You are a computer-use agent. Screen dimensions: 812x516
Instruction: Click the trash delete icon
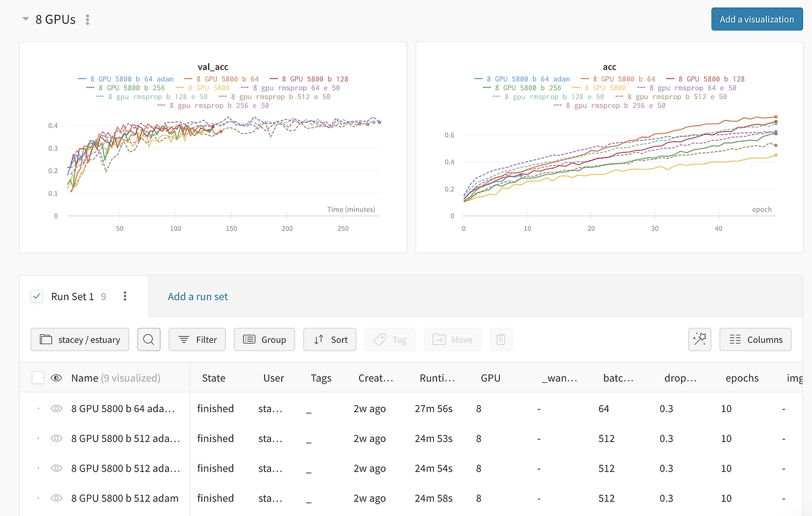[501, 340]
